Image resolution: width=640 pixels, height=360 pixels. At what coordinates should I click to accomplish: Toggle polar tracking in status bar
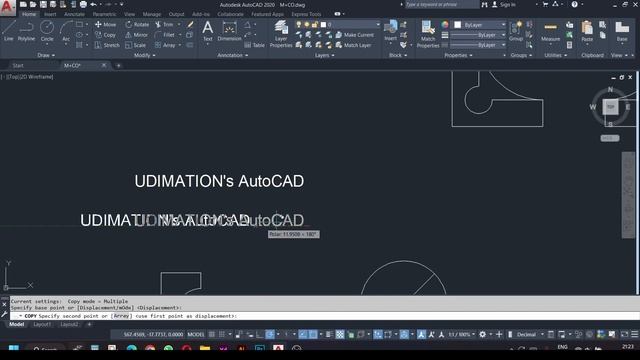coord(270,334)
